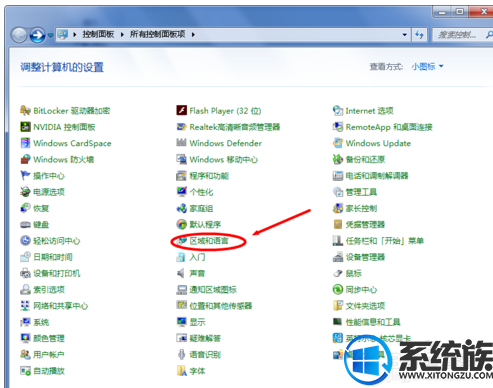The width and height of the screenshot is (493, 388).
Task: Open Internet 选项 icon
Action: point(338,110)
